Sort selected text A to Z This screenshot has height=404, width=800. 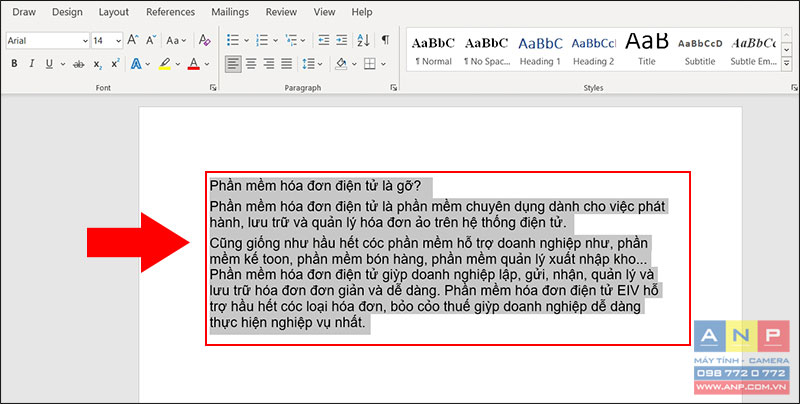coord(363,40)
